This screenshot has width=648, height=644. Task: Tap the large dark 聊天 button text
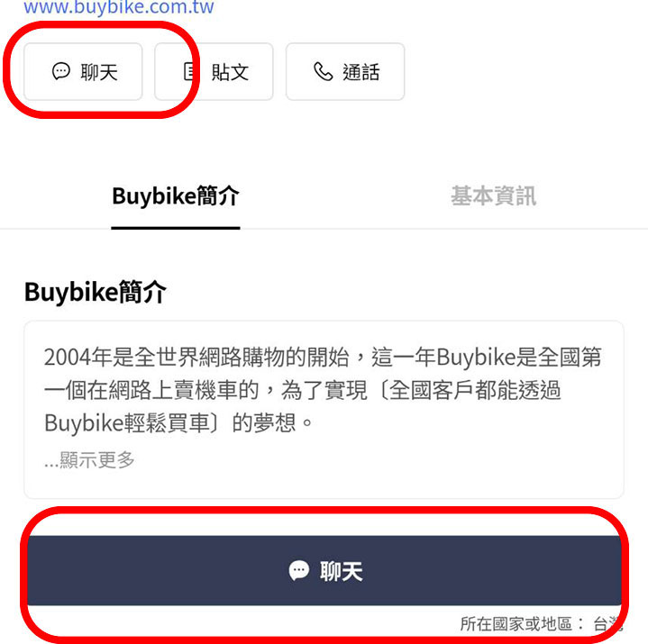342,571
